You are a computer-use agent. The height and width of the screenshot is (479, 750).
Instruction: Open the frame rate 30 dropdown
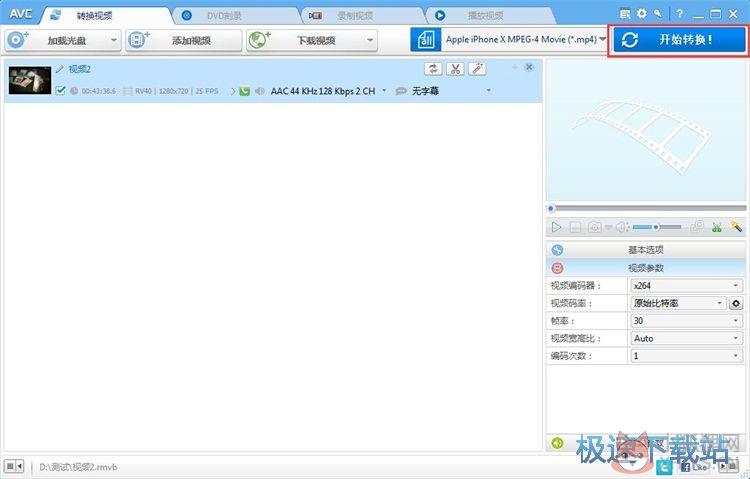tap(686, 321)
